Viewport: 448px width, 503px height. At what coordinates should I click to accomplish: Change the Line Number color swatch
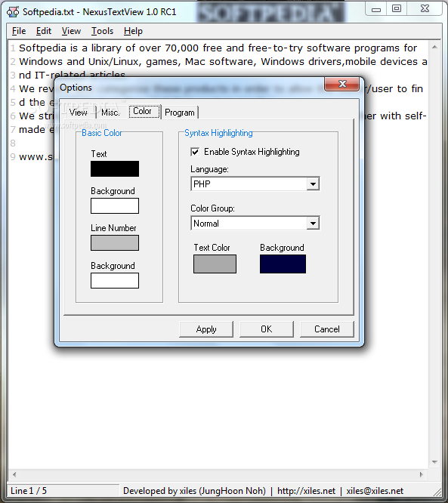(x=115, y=243)
